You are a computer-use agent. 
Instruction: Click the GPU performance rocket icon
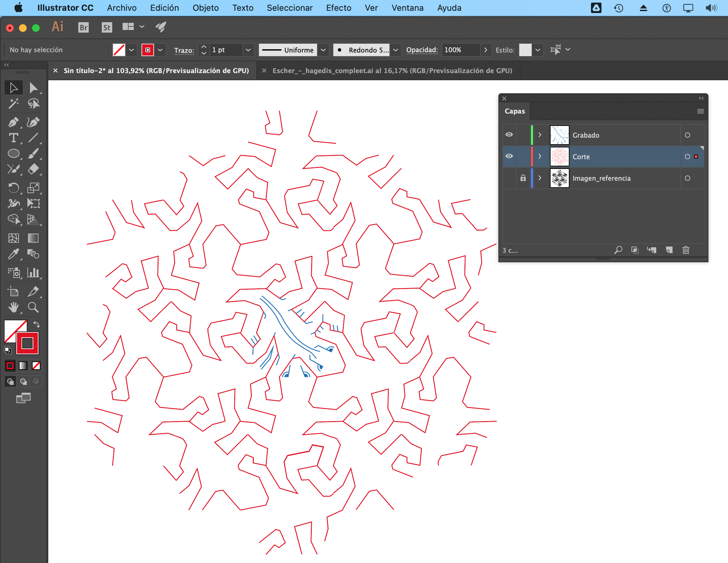(161, 27)
